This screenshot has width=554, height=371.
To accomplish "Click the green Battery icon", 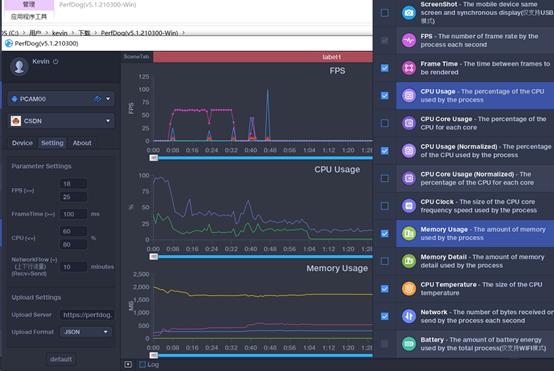I will point(409,344).
